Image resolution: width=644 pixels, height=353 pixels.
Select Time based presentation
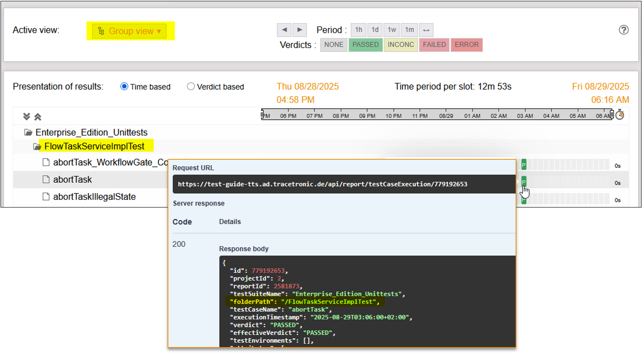pos(124,86)
